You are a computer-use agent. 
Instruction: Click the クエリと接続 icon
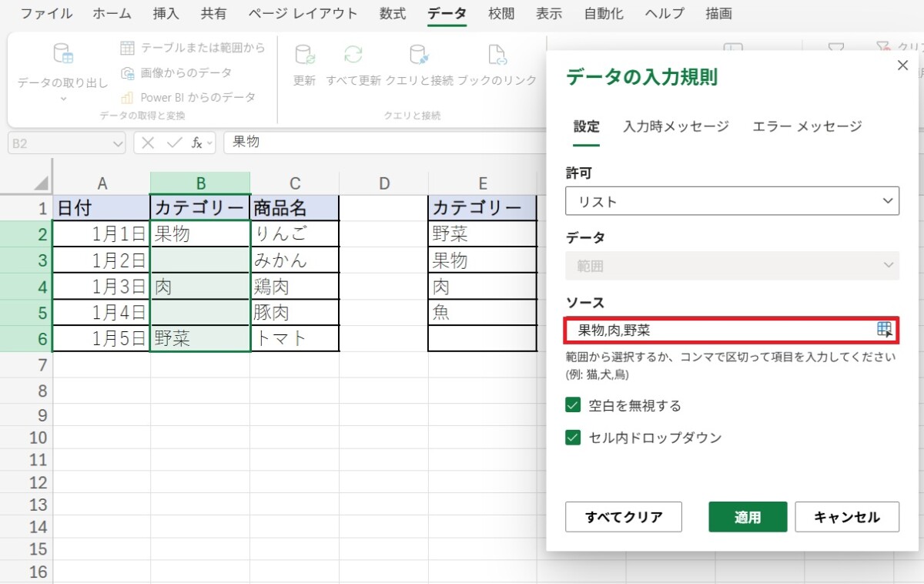click(x=419, y=54)
